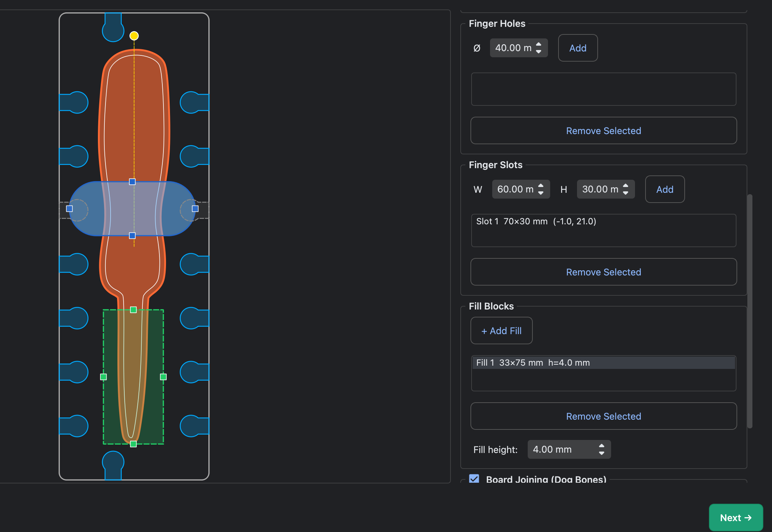The image size is (772, 532).
Task: Click the yellow rotation handle above tool
Action: [134, 36]
